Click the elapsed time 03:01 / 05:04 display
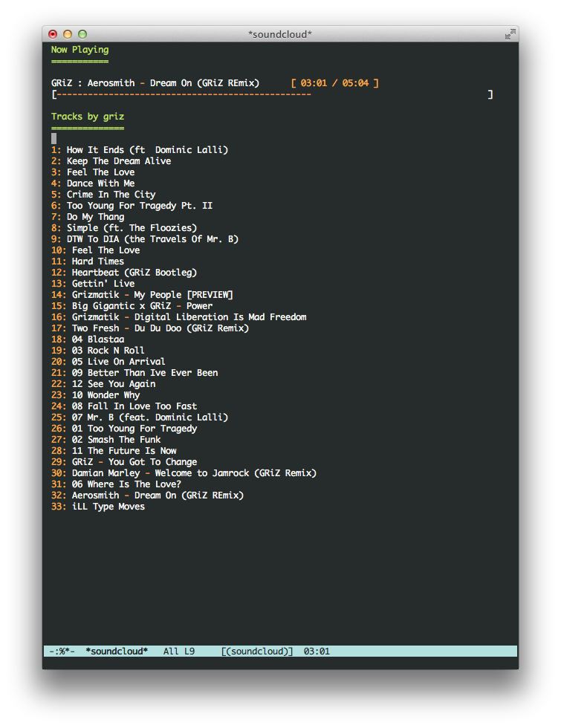The width and height of the screenshot is (561, 728). pyautogui.click(x=335, y=83)
